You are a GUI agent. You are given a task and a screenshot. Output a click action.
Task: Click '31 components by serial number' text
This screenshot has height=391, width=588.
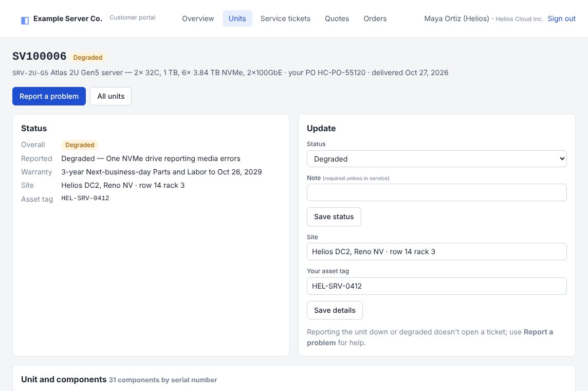pyautogui.click(x=163, y=380)
